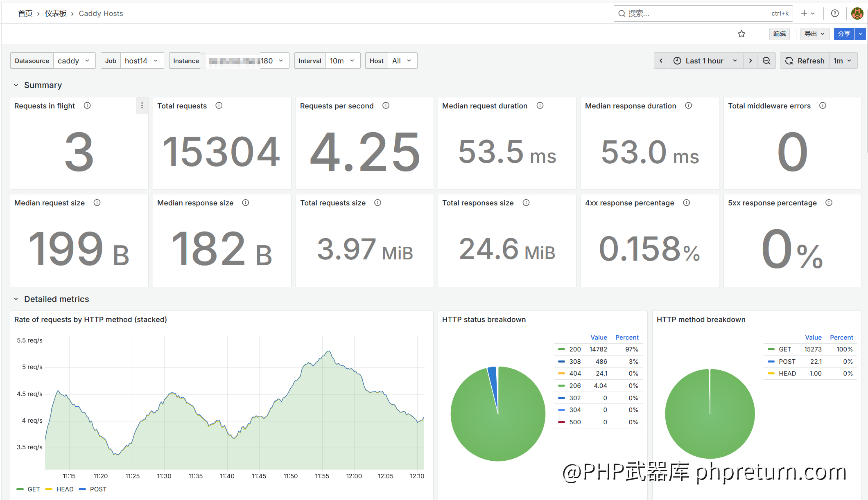The height and width of the screenshot is (500, 868).
Task: Toggle the POST series in the chart legend
Action: [98, 489]
